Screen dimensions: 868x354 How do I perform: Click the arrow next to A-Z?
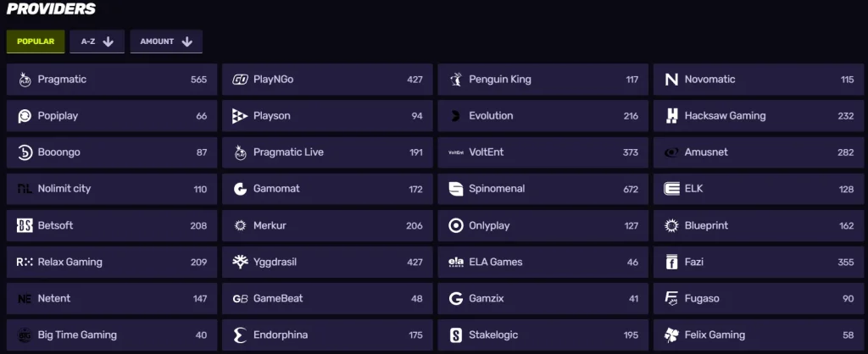[x=108, y=41]
